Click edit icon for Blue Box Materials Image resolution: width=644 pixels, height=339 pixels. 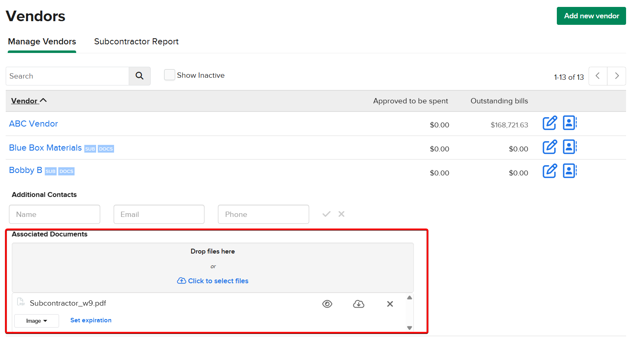[549, 147]
